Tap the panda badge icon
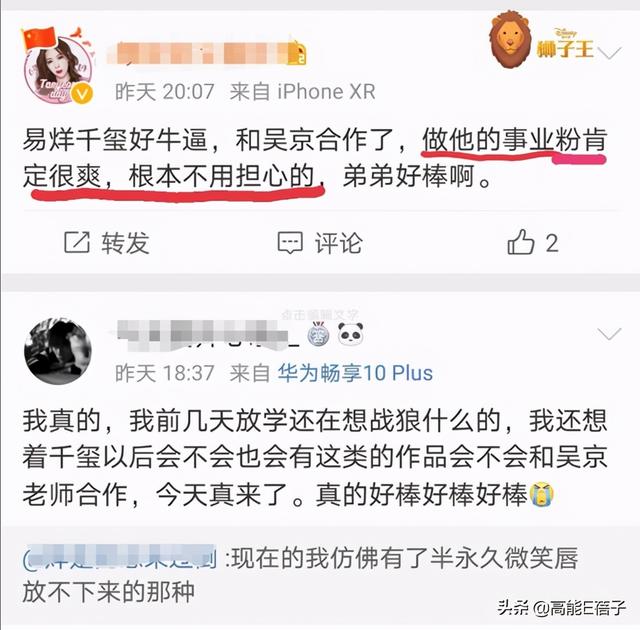The height and width of the screenshot is (630, 640). (351, 334)
